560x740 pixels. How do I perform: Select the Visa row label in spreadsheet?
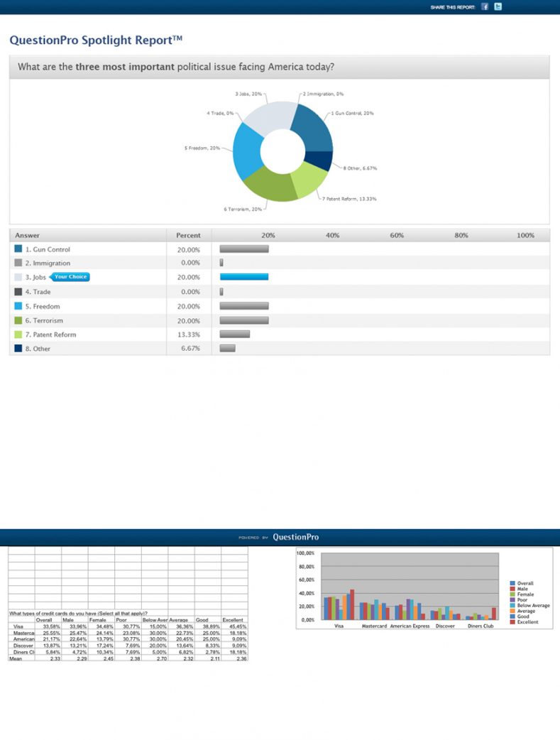pyautogui.click(x=18, y=627)
